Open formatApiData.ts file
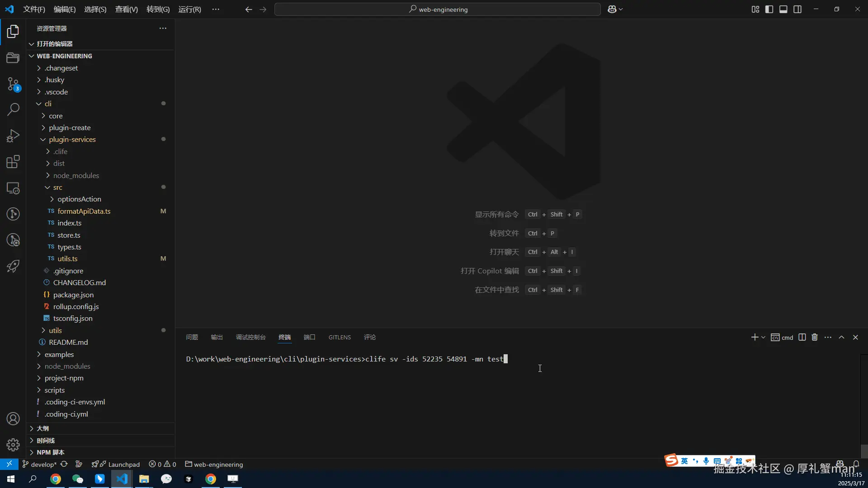This screenshot has width=868, height=488. 84,211
